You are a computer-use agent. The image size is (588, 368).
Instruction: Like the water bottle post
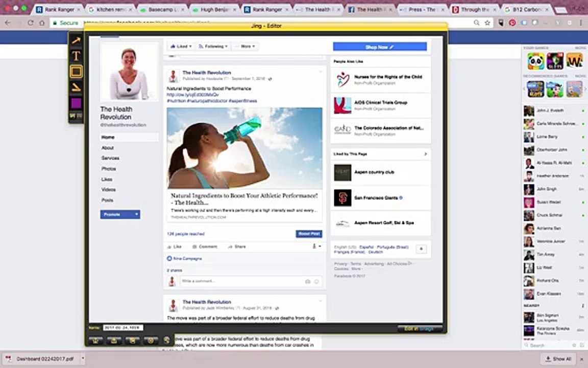pos(175,247)
